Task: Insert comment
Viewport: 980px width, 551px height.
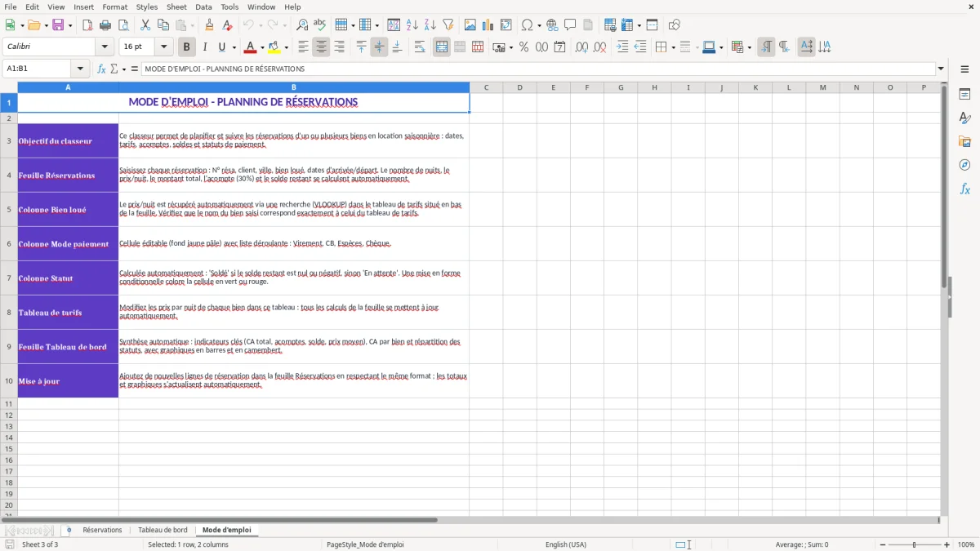Action: (x=570, y=25)
